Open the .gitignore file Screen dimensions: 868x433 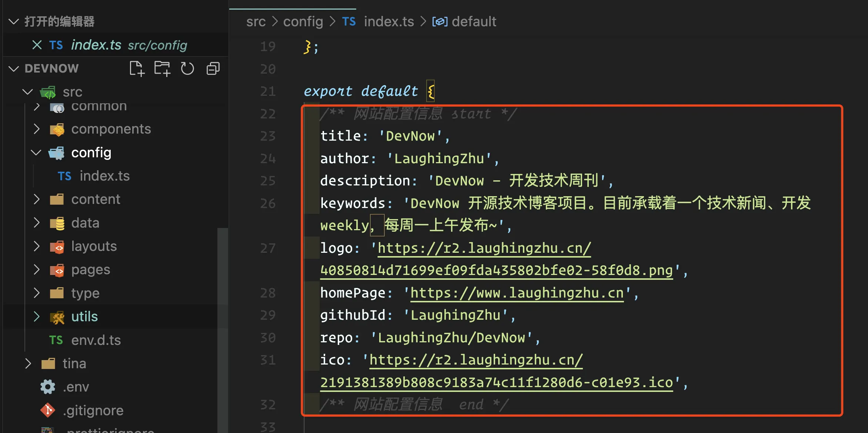click(x=93, y=410)
